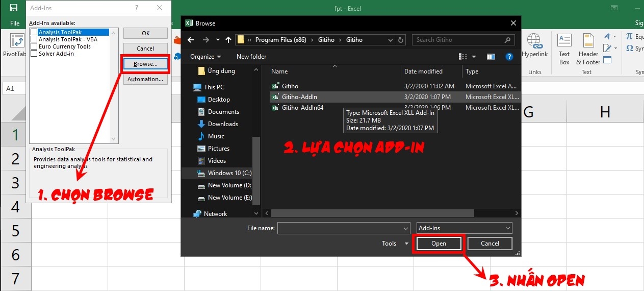
Task: Click Cancel in the Browse dialog
Action: (x=490, y=244)
